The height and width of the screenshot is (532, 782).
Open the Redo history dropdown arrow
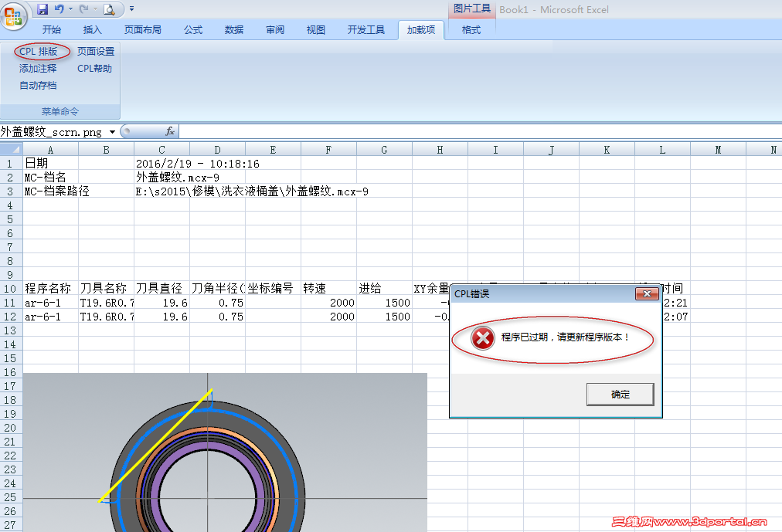click(95, 9)
